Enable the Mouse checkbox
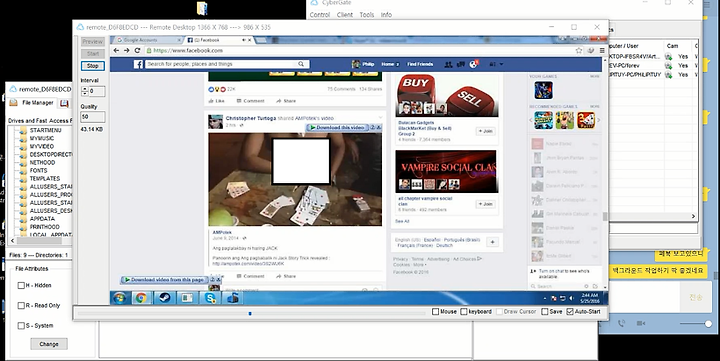Screen dimensions: 720x361 pos(435,311)
